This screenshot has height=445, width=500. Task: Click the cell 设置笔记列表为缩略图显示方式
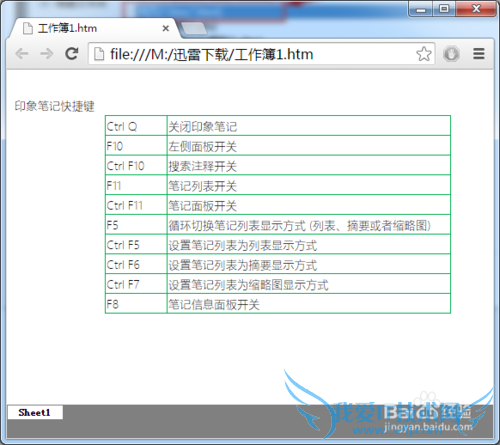tap(309, 284)
